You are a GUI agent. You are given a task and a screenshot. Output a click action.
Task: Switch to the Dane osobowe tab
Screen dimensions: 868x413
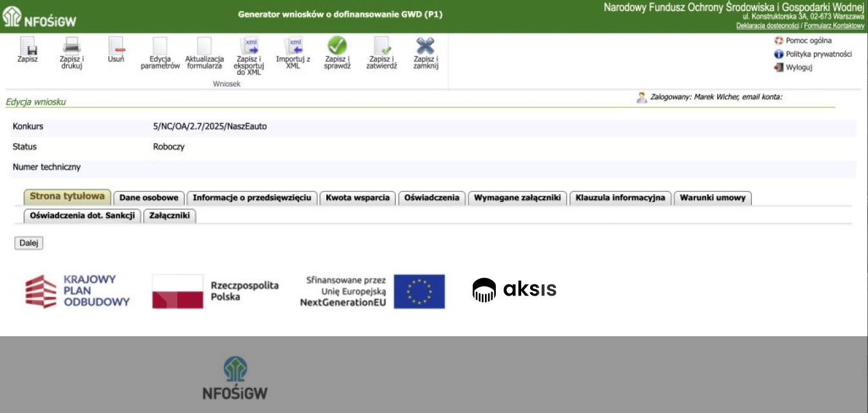[x=149, y=198]
